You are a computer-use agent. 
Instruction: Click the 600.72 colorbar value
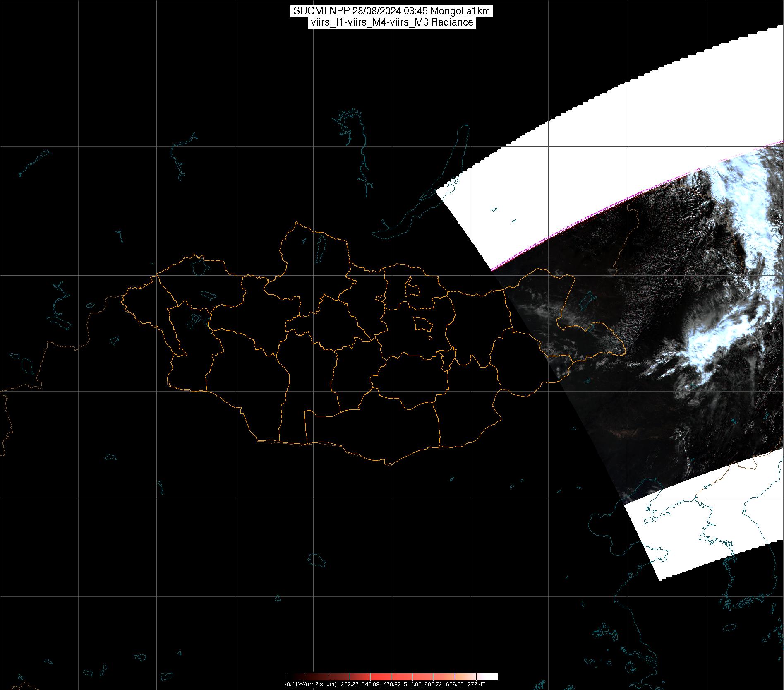click(x=434, y=684)
